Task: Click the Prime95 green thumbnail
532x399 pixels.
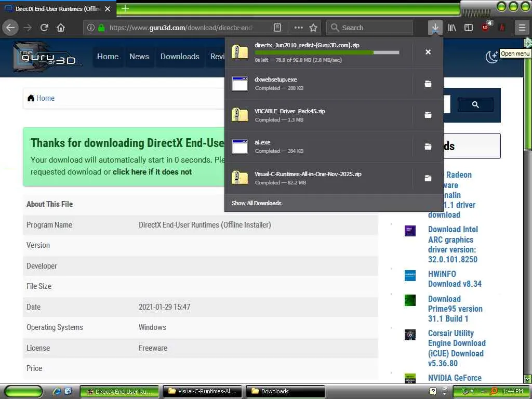Action: [410, 300]
